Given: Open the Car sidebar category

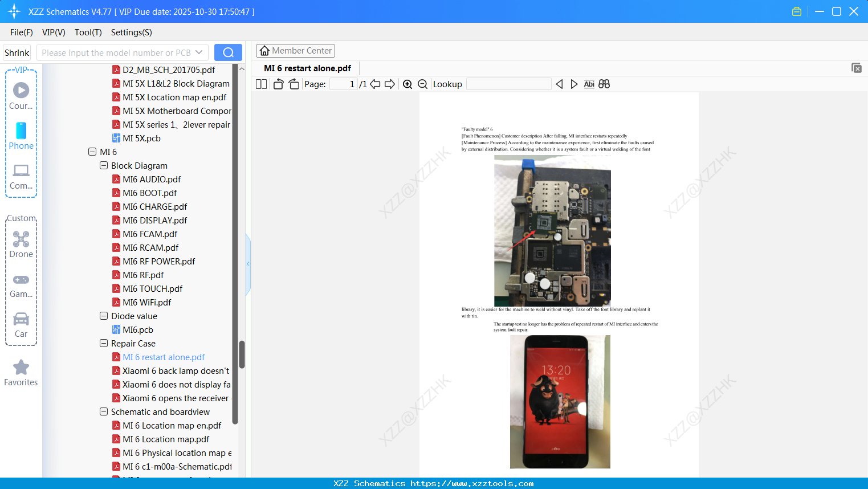Looking at the screenshot, I should [21, 325].
